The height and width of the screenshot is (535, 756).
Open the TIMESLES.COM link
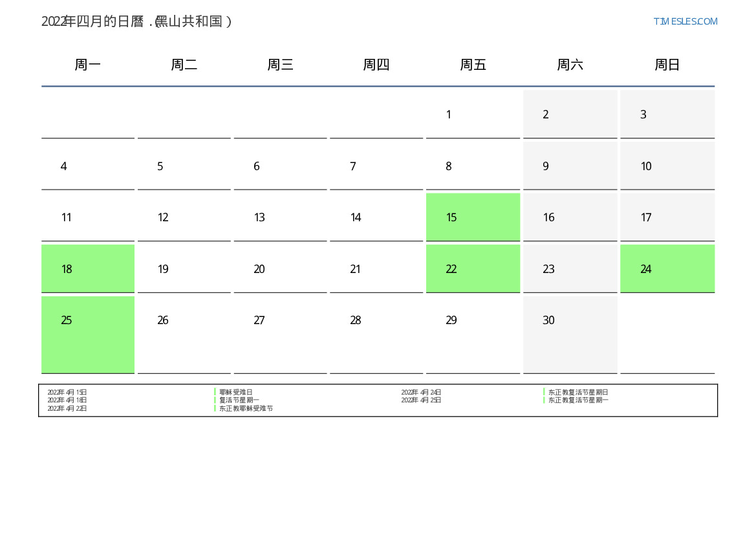(685, 21)
